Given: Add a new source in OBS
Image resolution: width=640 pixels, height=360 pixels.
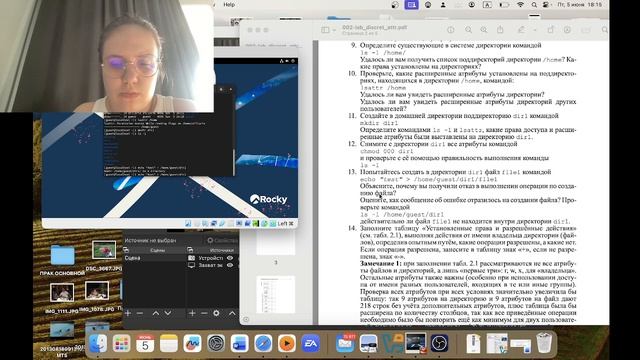Looking at the screenshot, I should [192, 313].
